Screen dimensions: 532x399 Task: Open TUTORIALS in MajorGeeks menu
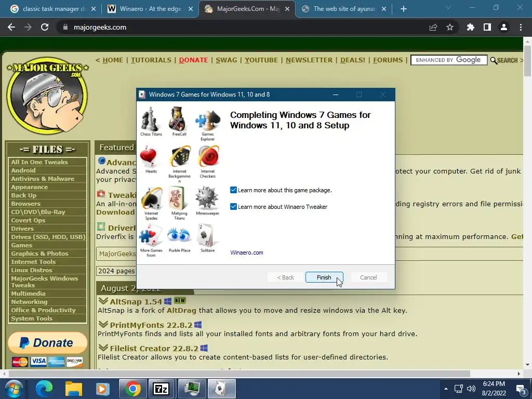click(x=151, y=60)
